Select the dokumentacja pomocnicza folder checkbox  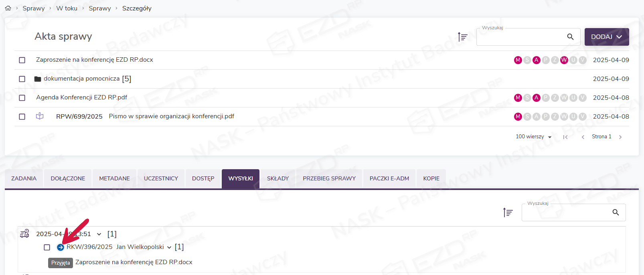pos(22,79)
